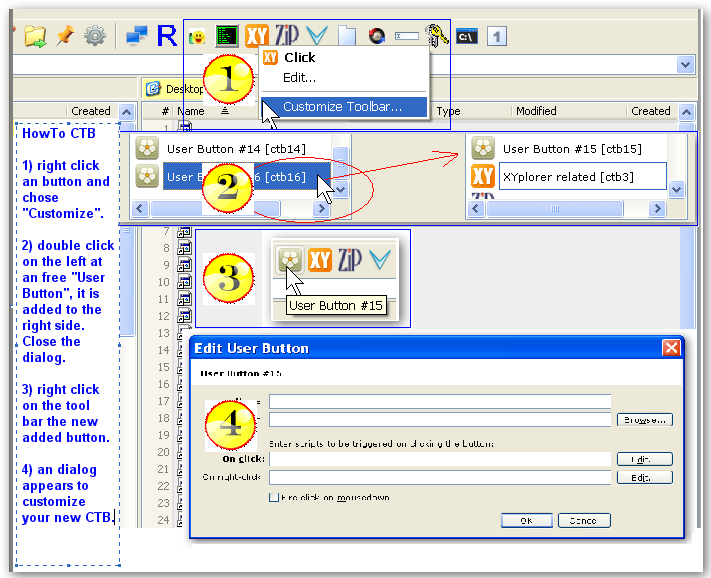The height and width of the screenshot is (578, 711).
Task: Select Customize Toolbar... from context menu
Action: coord(342,106)
